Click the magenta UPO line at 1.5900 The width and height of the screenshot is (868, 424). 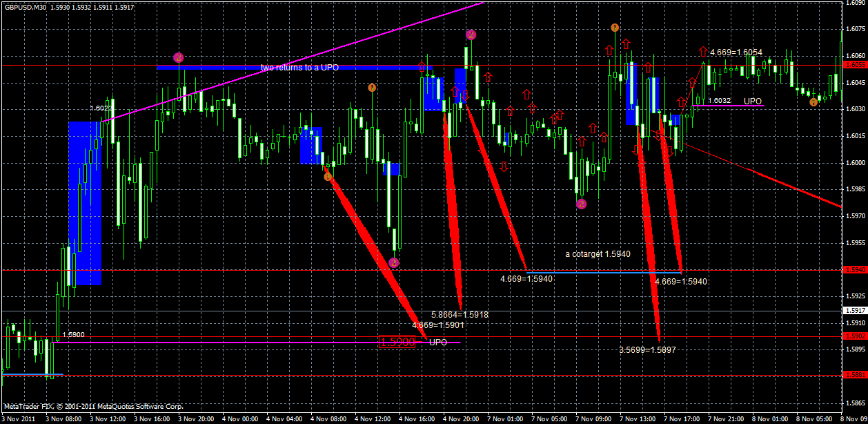[241, 340]
